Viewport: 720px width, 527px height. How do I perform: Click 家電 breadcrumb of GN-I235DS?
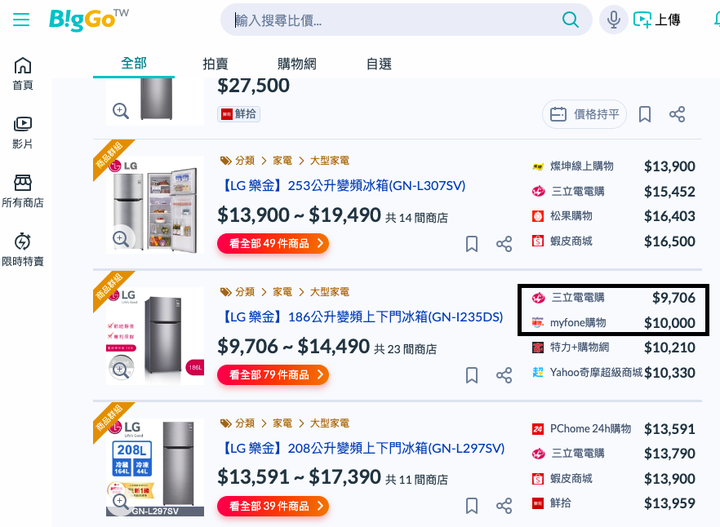(x=282, y=292)
